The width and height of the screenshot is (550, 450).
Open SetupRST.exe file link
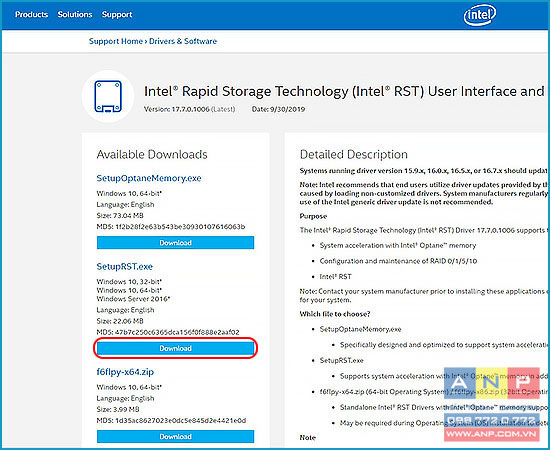125,267
